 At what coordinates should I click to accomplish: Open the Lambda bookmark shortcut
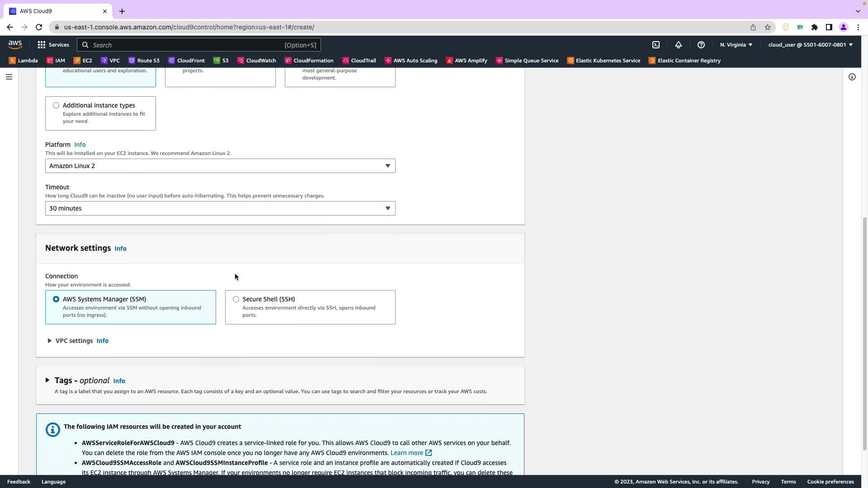[24, 61]
